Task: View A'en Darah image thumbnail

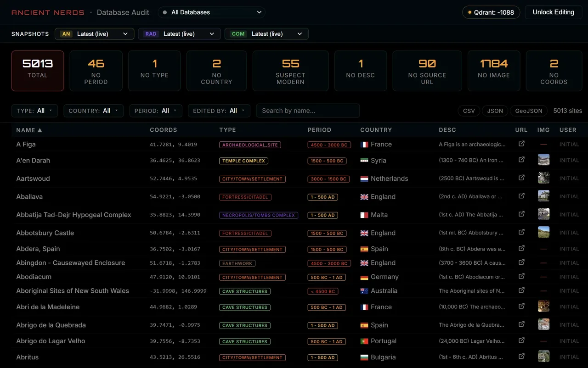Action: (x=543, y=160)
